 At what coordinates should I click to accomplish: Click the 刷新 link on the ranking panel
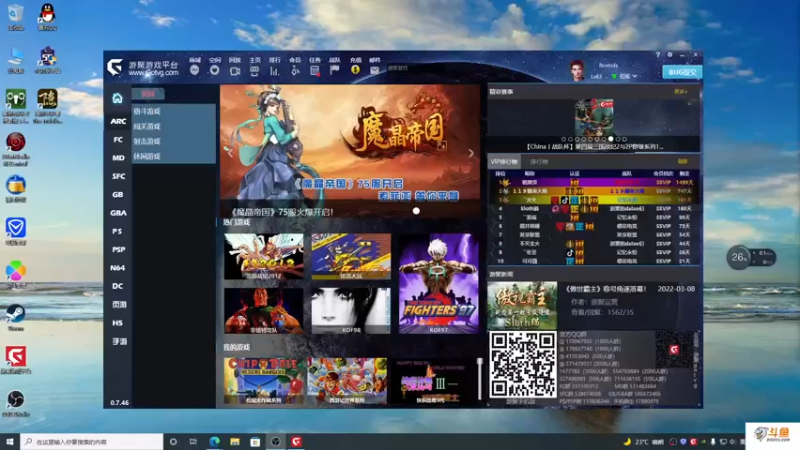pos(683,162)
